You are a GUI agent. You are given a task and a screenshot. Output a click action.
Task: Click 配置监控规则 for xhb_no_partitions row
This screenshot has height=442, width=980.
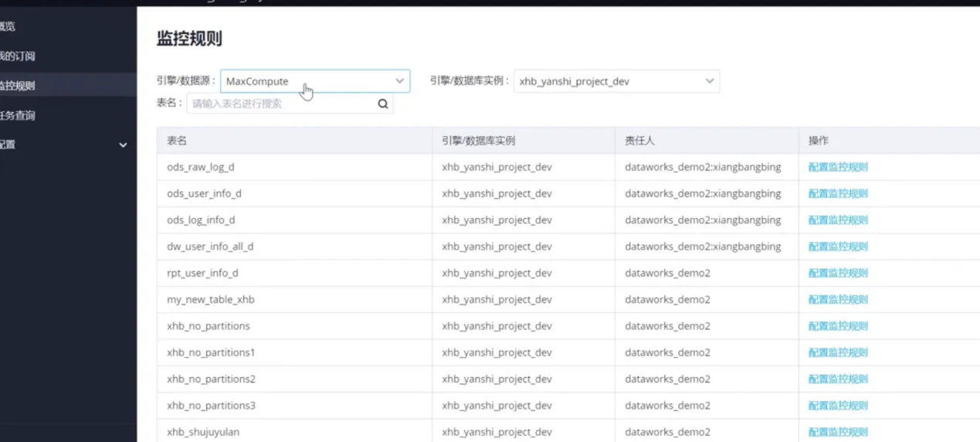coord(838,326)
